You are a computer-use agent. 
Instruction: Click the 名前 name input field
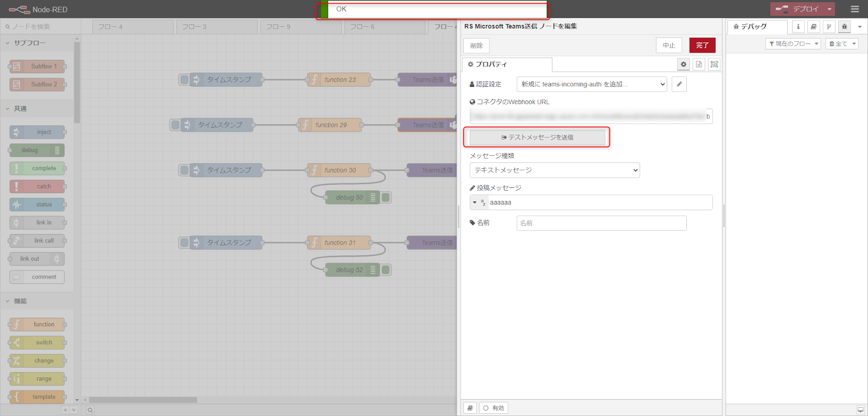coord(602,223)
